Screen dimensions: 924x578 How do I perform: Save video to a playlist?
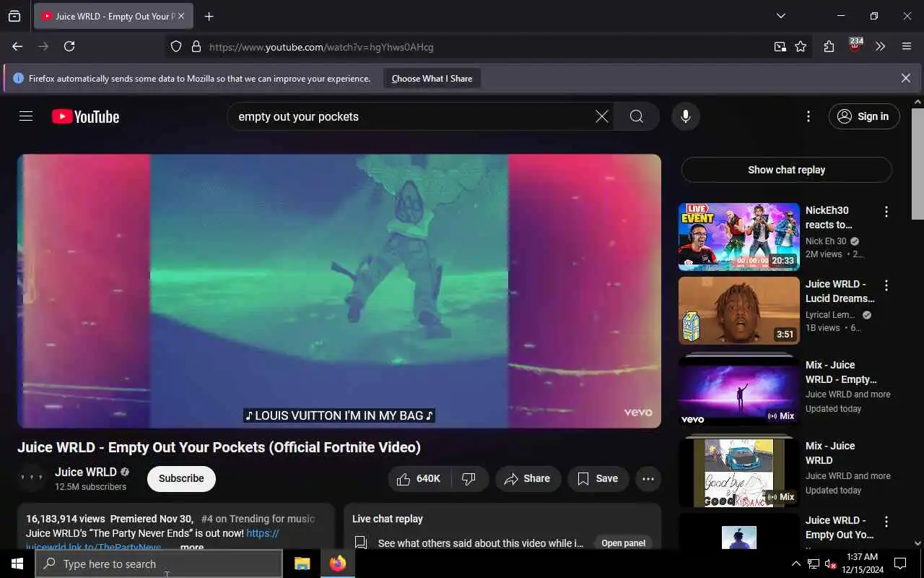[597, 478]
